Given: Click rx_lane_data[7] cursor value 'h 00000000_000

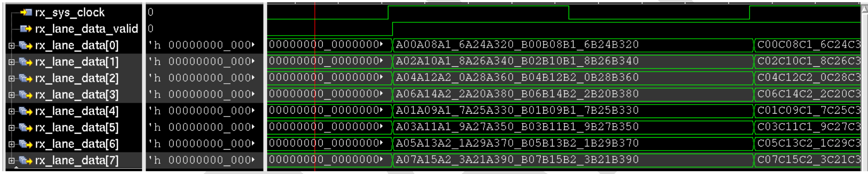Looking at the screenshot, I should coord(202,160).
